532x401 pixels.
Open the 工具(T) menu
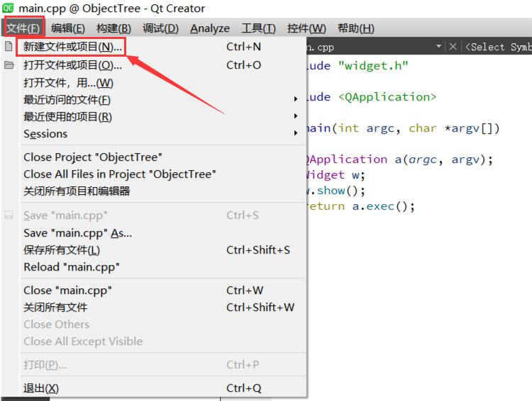coord(258,28)
